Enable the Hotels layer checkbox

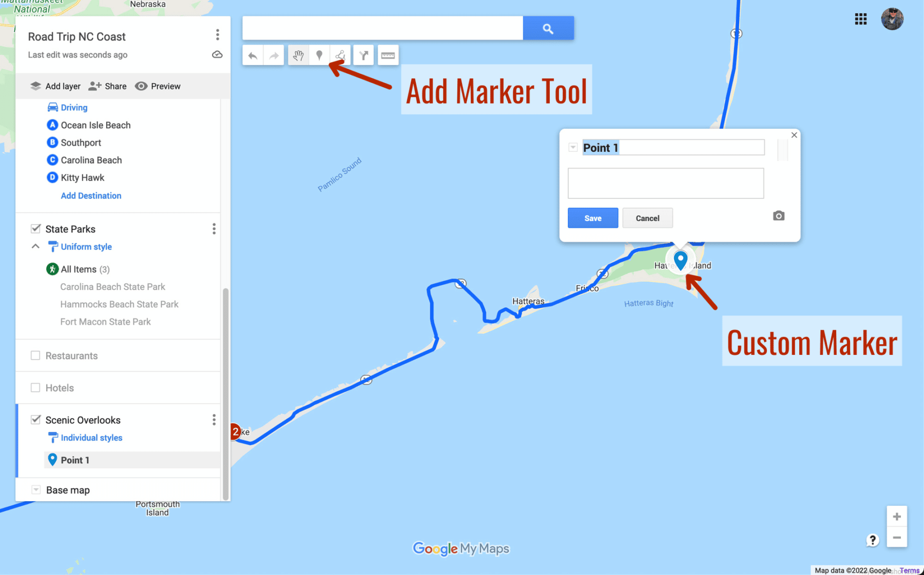coord(35,388)
